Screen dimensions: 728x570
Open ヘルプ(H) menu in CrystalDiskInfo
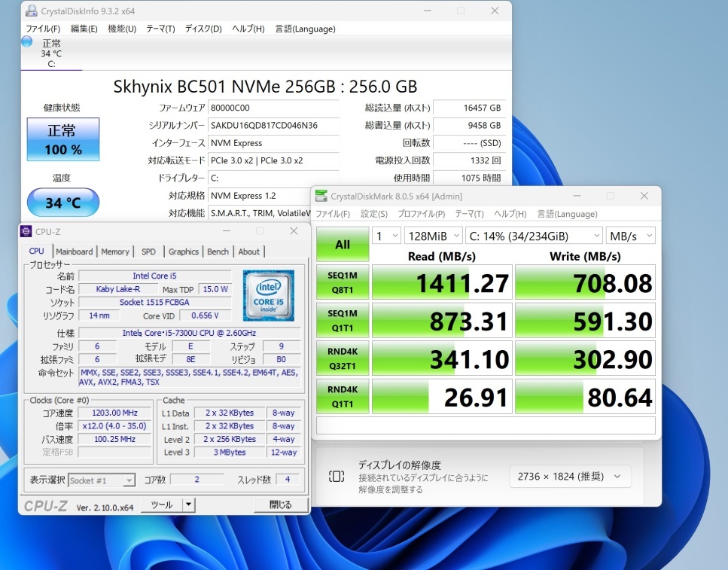tap(248, 29)
